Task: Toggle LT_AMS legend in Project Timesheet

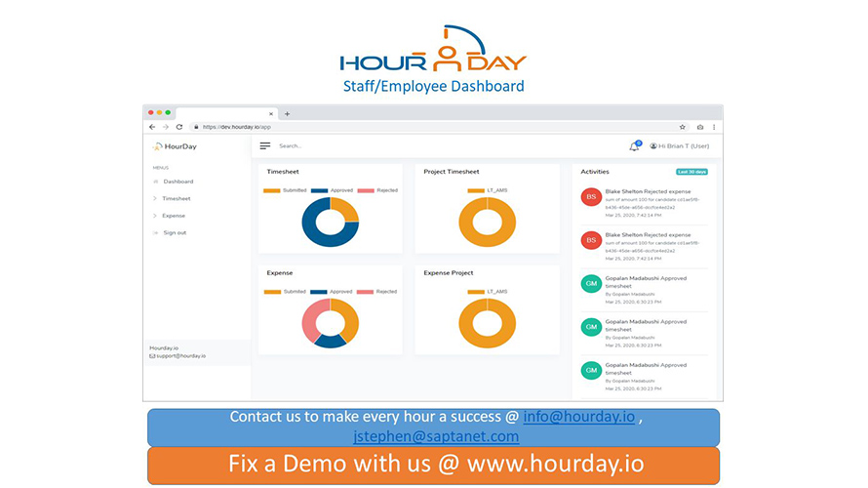Action: (487, 190)
